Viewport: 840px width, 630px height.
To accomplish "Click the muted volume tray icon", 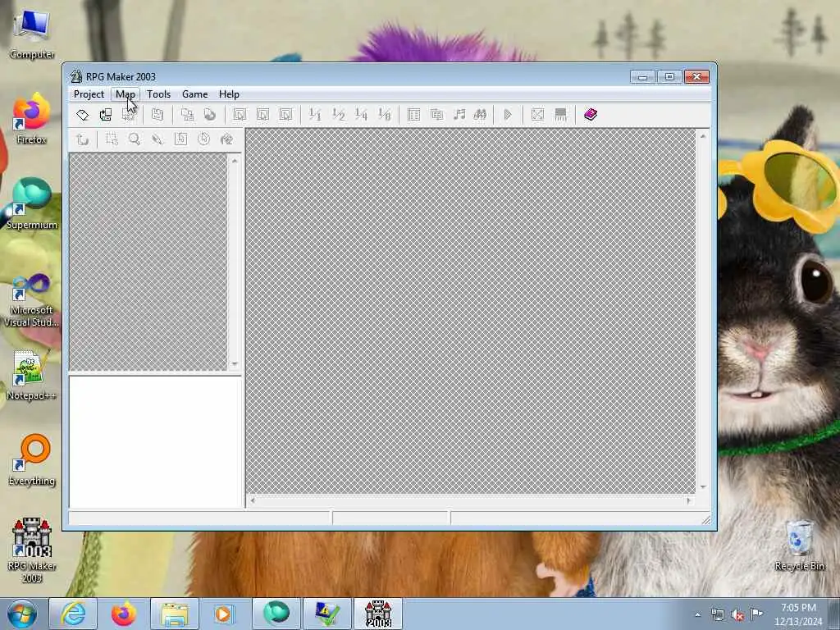I will [x=737, y=614].
